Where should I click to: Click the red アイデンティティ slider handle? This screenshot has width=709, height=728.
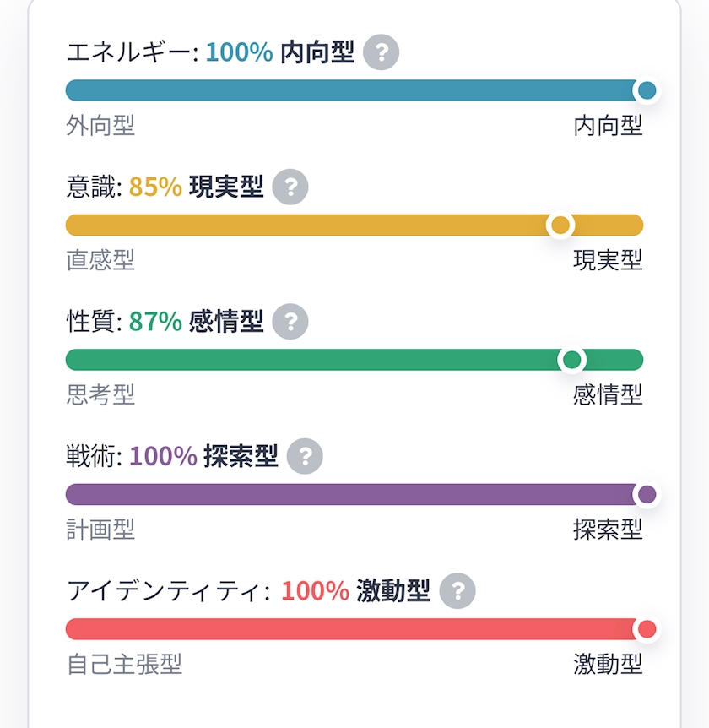click(x=647, y=629)
